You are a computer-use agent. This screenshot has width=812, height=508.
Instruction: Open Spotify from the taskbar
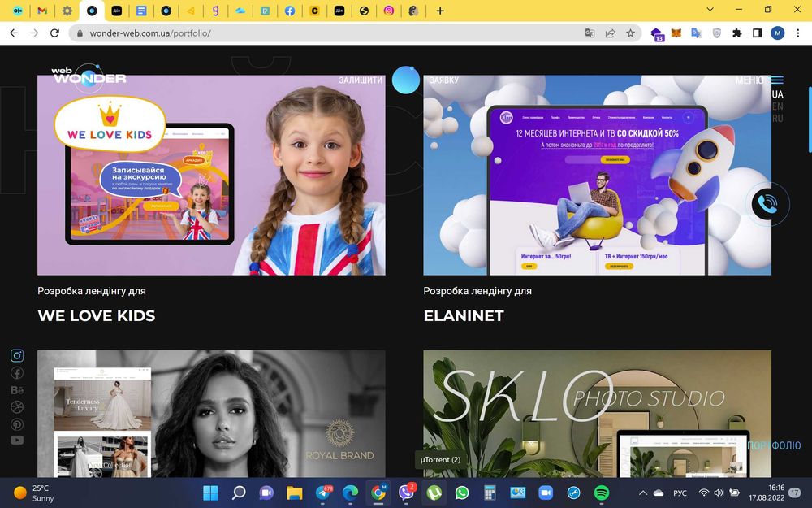click(601, 493)
